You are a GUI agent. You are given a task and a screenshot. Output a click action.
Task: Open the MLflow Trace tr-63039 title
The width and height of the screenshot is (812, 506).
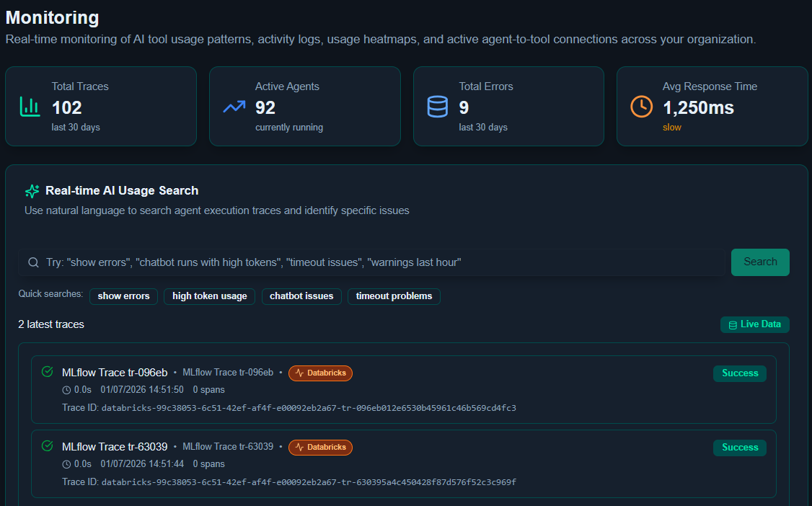tap(115, 447)
